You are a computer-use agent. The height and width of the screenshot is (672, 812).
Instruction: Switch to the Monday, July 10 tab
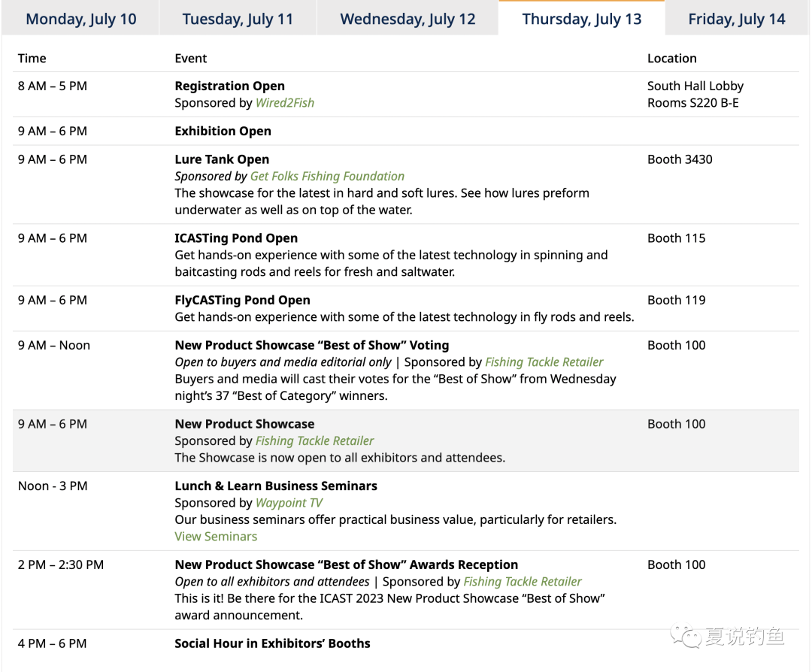(81, 19)
